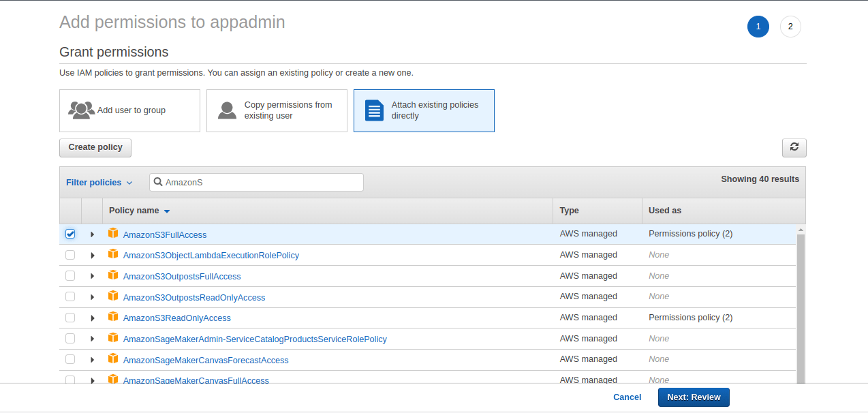Open the AmazonS3ObjectLambdaExecutionRolePolicy link
This screenshot has height=413, width=868.
tap(211, 256)
